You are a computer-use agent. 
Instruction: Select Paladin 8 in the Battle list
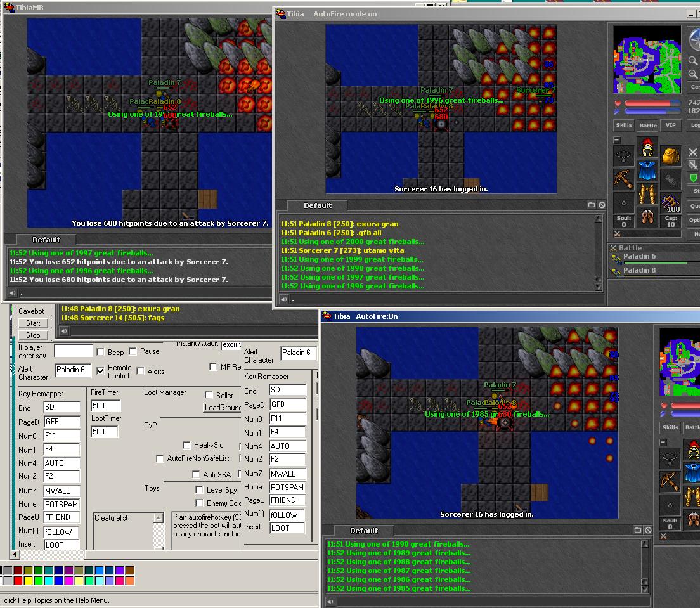(654, 271)
